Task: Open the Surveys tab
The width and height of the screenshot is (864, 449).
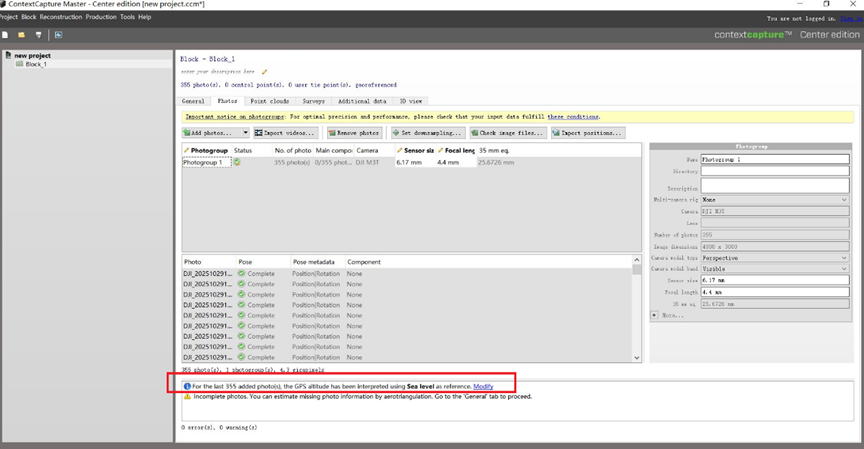Action: point(314,101)
